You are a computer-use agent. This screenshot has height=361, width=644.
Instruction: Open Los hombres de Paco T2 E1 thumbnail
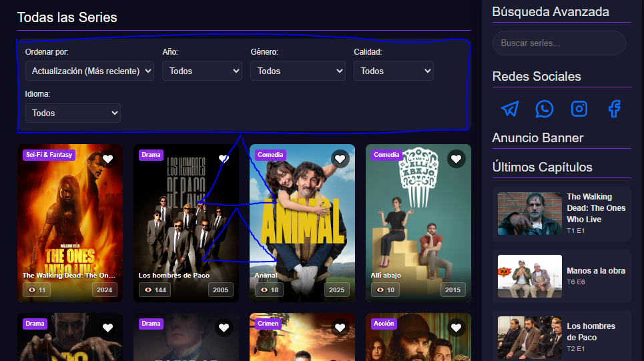(x=530, y=338)
